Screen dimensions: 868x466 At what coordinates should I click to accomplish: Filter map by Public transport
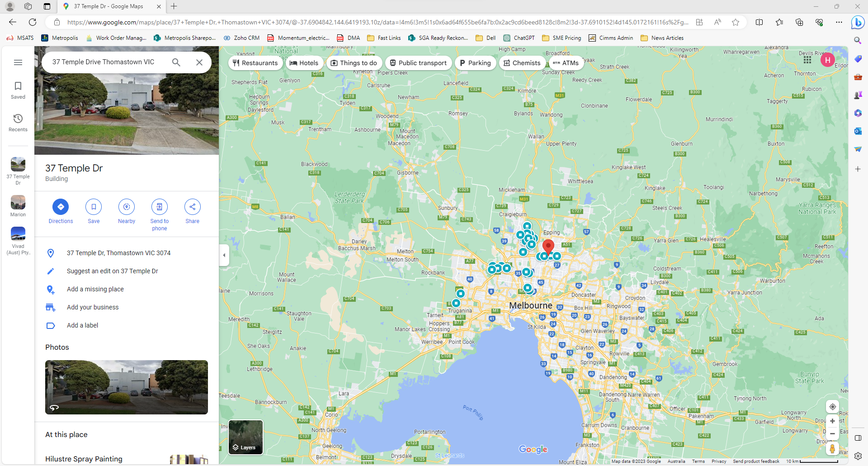[419, 63]
